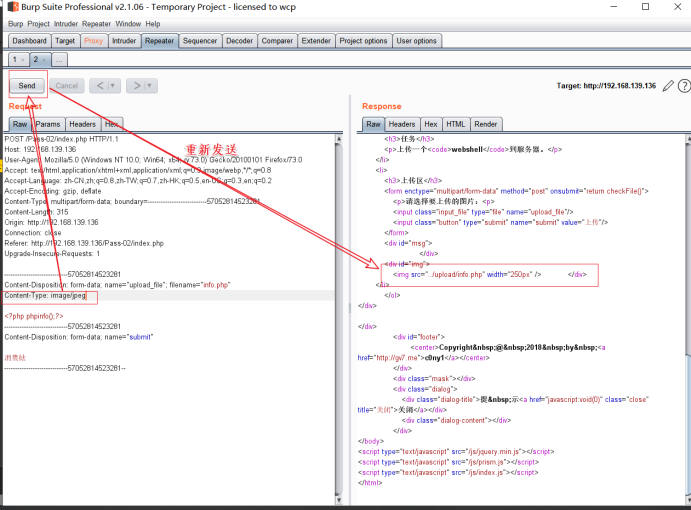This screenshot has width=691, height=510.
Task: Go back to previous request with < arrow
Action: pyautogui.click(x=100, y=86)
